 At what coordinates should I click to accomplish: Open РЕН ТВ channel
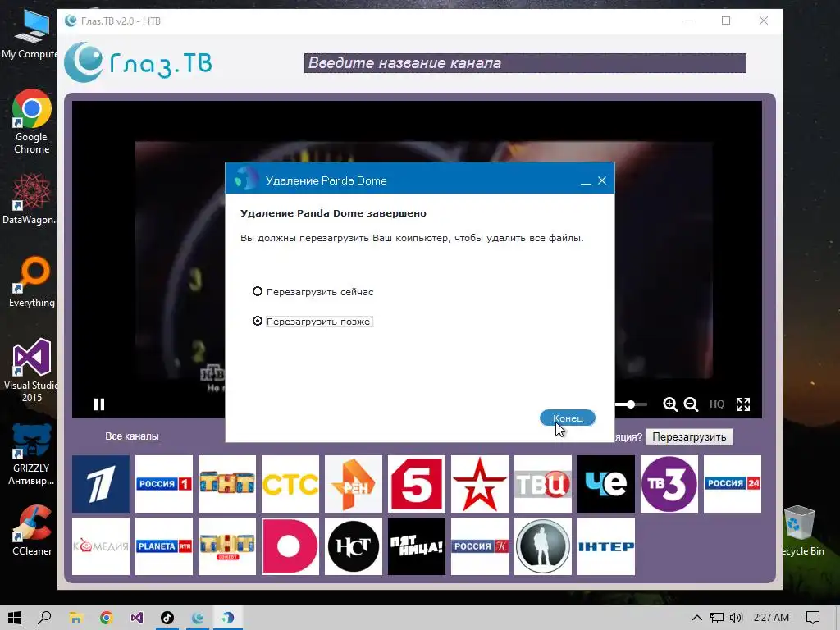[354, 484]
